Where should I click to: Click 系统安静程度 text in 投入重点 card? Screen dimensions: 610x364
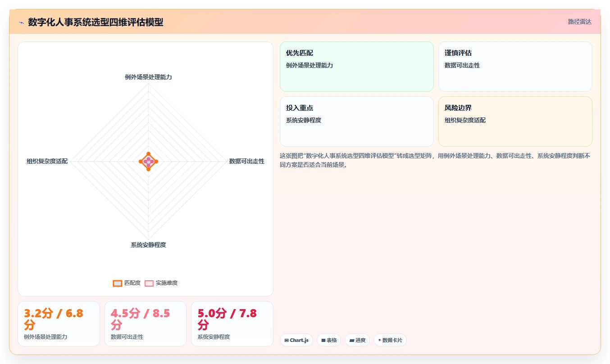tap(304, 120)
